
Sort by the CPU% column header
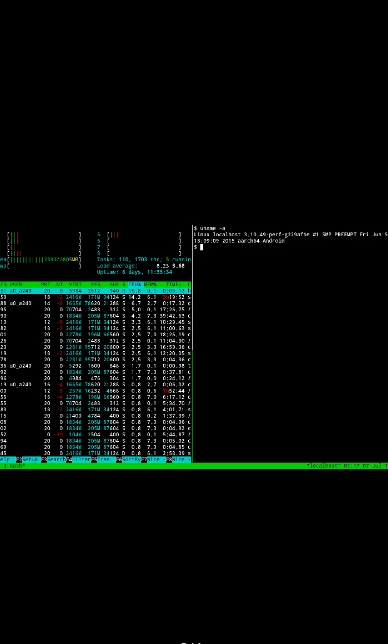click(x=135, y=284)
